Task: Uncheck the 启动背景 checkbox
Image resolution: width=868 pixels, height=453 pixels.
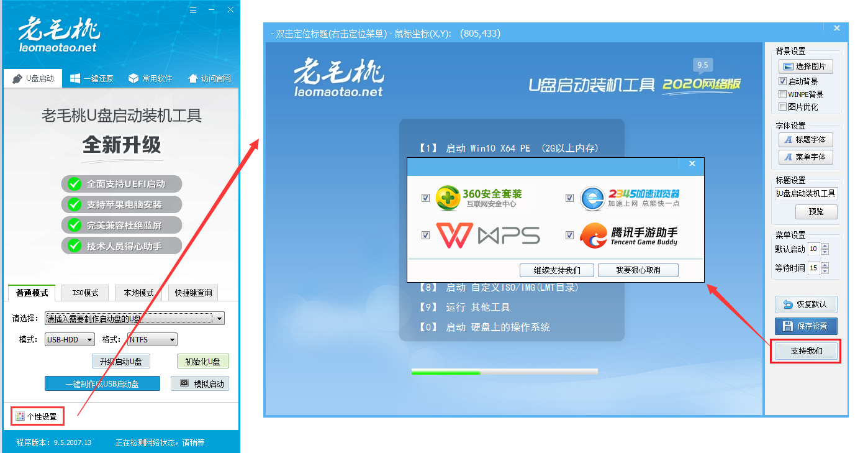Action: [x=783, y=81]
